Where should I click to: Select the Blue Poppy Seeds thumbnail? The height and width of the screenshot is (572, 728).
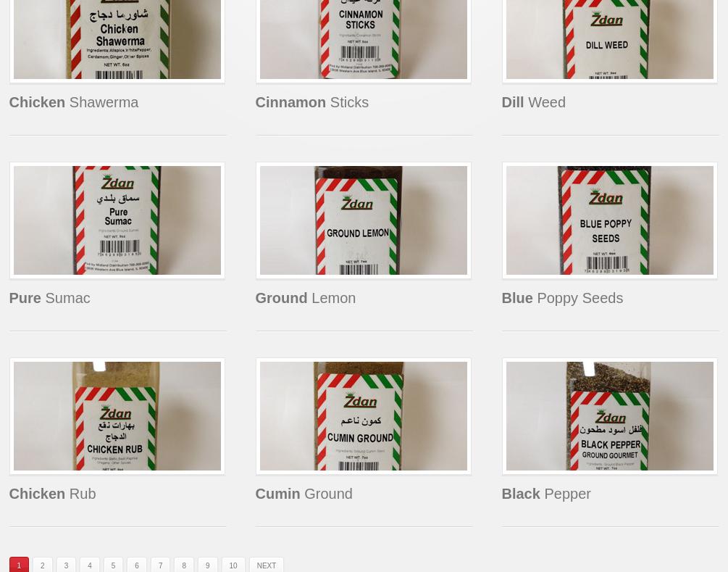coord(610,220)
